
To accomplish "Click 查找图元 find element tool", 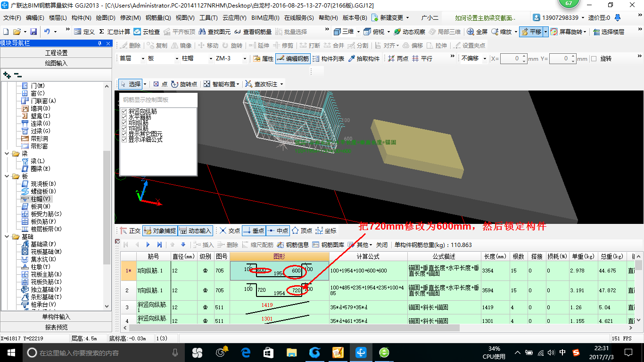I will point(215,32).
